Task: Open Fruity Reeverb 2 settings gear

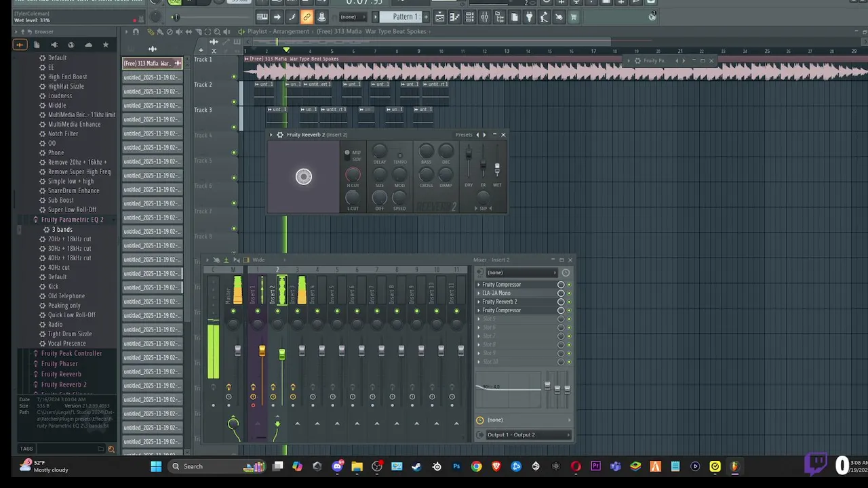Action: coord(279,135)
